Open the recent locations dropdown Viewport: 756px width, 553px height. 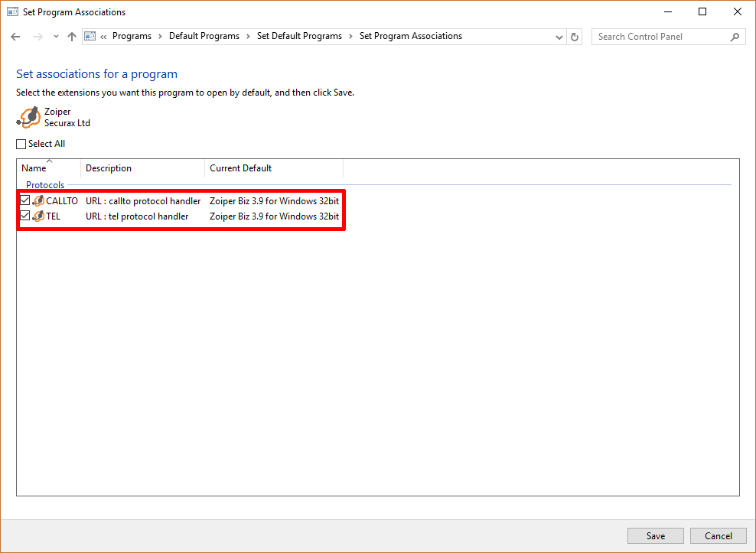coord(56,37)
